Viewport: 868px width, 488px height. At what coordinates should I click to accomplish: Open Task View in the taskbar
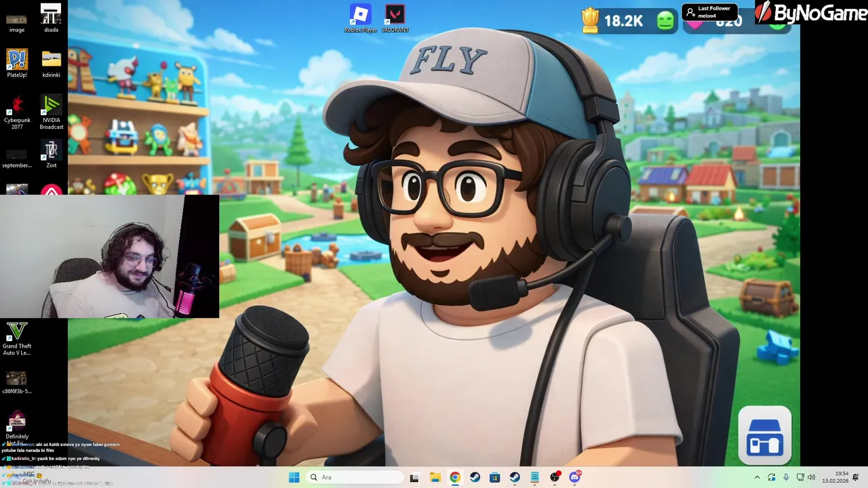414,477
